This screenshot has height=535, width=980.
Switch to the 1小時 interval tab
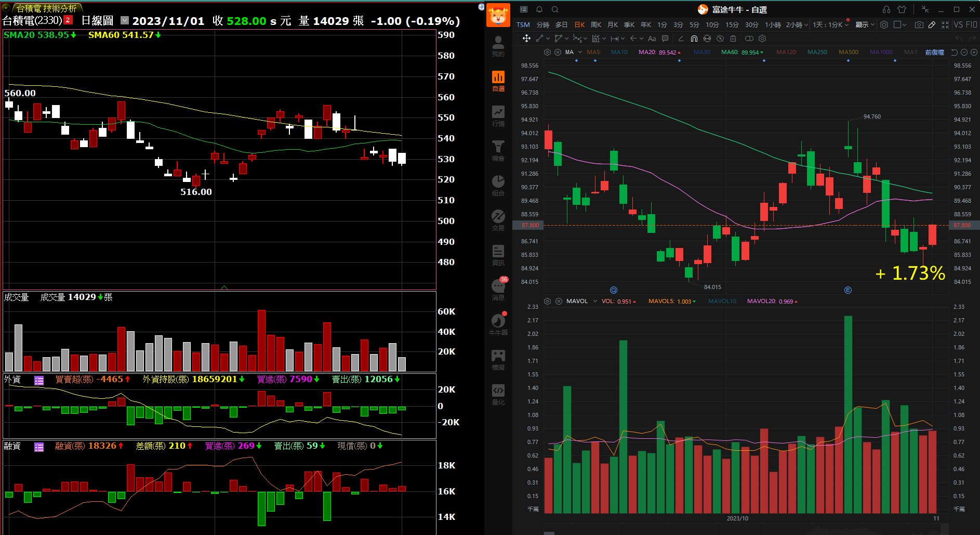[773, 24]
